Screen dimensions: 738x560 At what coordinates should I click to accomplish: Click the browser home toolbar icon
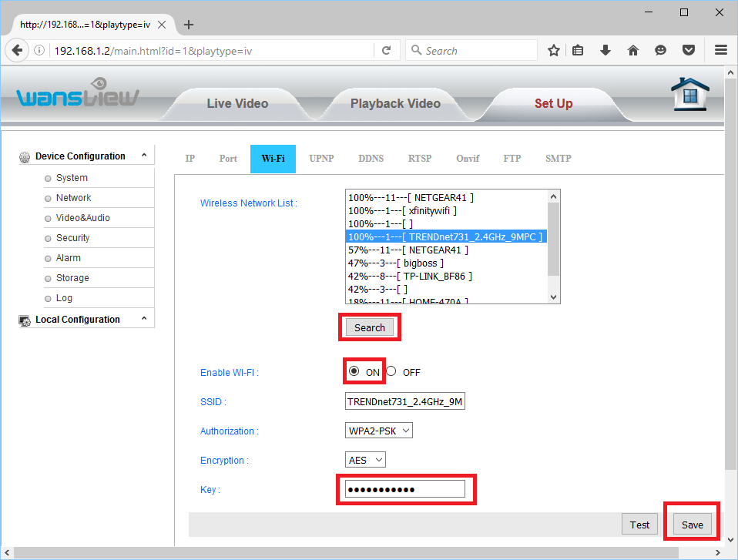click(633, 51)
